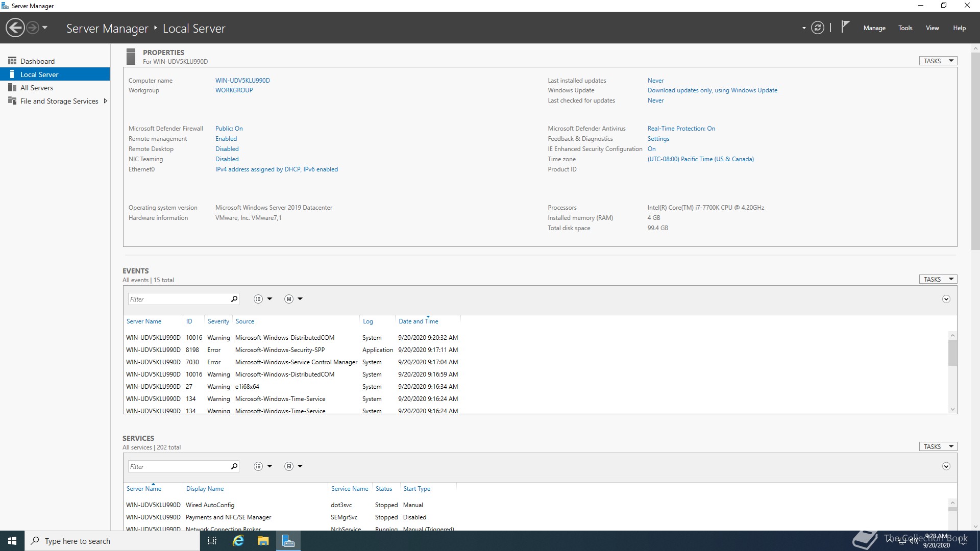Open the Events save query icon
Image resolution: width=980 pixels, height=551 pixels.
coord(289,299)
